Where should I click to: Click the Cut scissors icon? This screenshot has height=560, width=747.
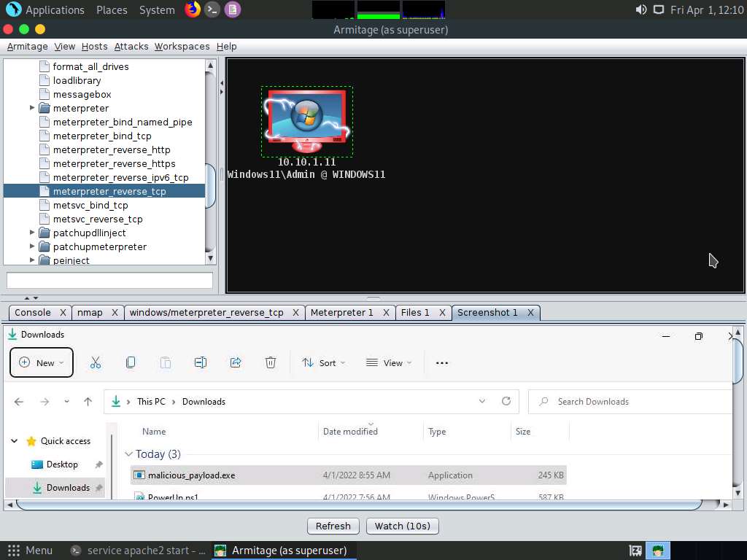96,362
